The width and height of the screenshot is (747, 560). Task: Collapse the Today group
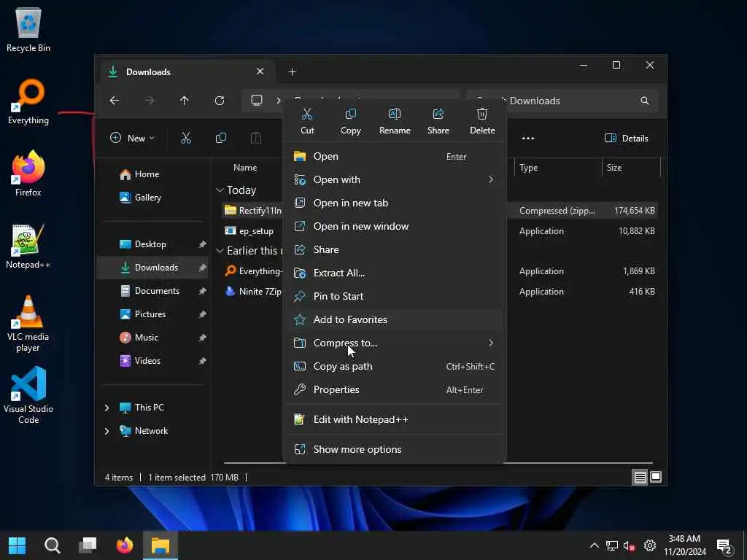click(220, 190)
